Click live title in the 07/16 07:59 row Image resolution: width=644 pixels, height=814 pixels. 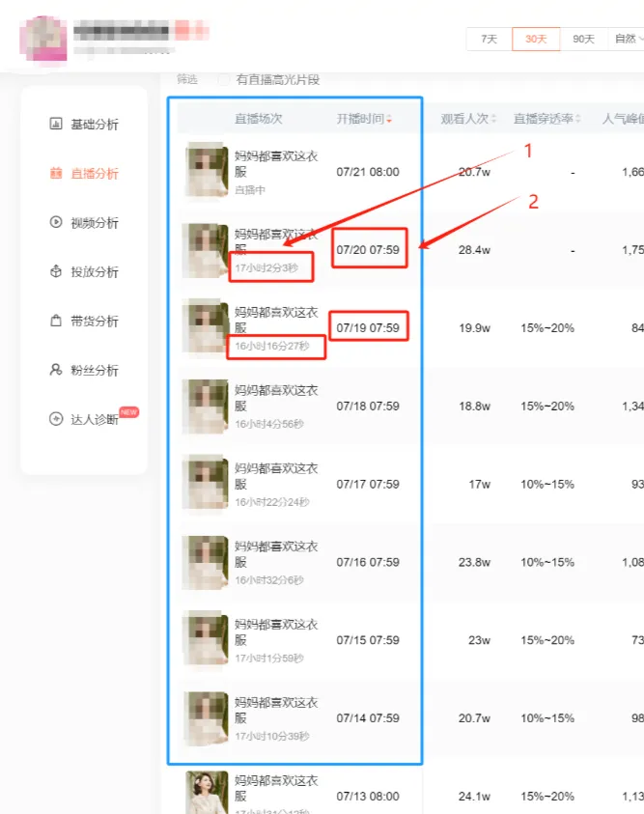point(276,554)
